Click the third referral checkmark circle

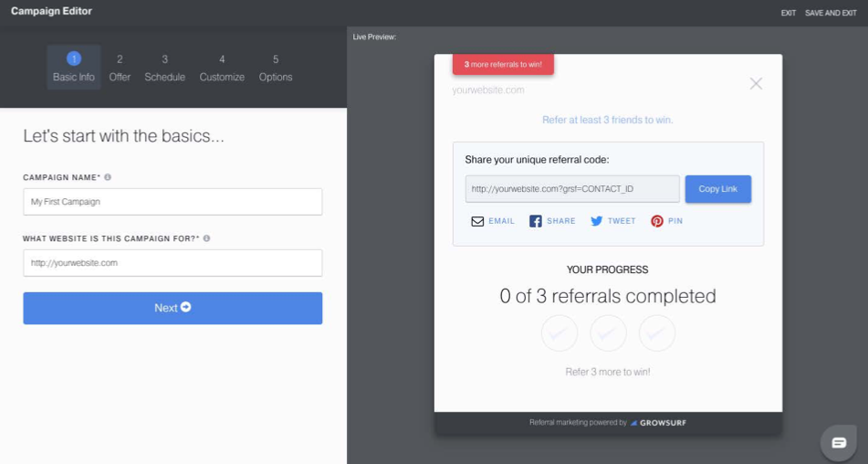pos(656,333)
